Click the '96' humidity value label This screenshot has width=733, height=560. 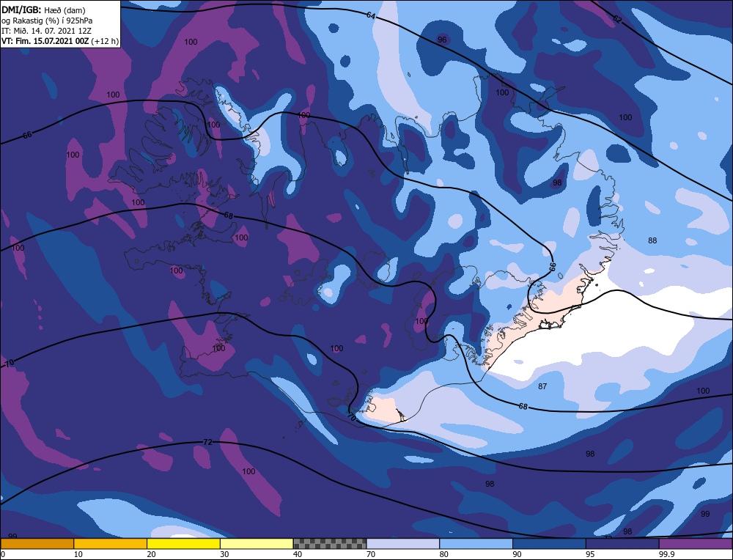tap(442, 40)
